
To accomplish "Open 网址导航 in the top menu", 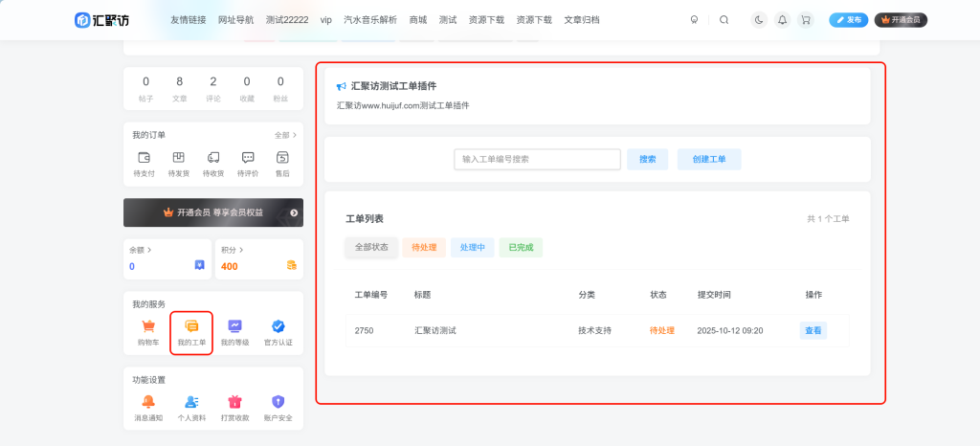I will [235, 19].
